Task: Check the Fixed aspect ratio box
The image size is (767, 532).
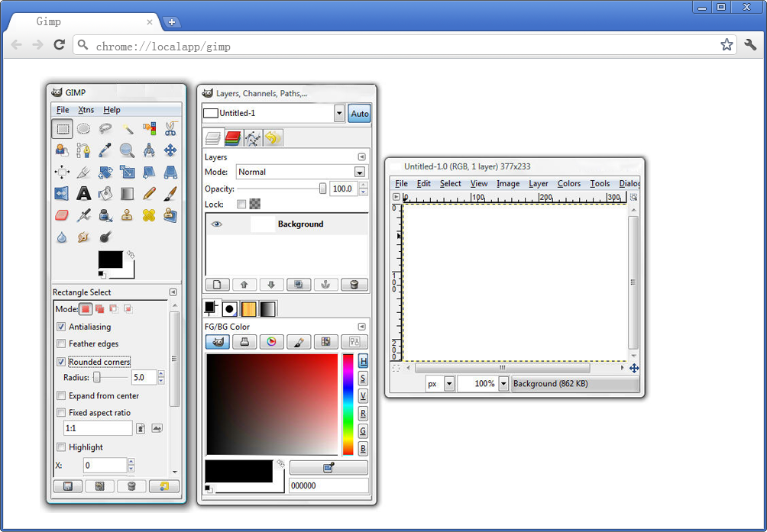Action: pyautogui.click(x=61, y=413)
